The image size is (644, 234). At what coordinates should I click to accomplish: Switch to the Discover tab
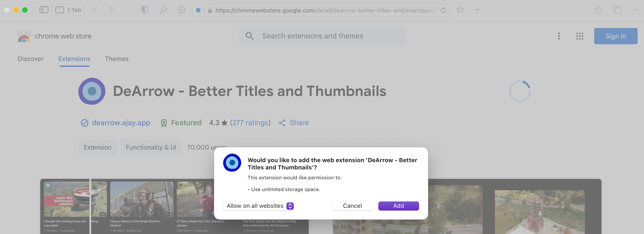(31, 59)
